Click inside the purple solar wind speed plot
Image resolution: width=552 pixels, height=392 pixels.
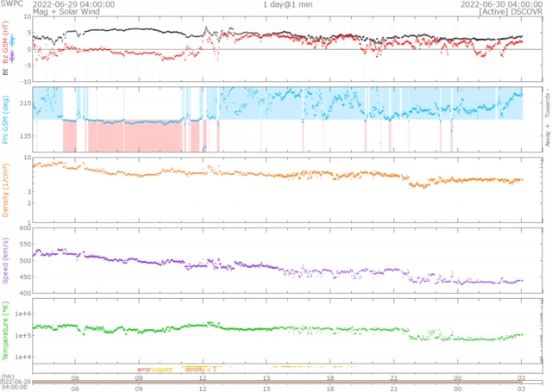287,260
